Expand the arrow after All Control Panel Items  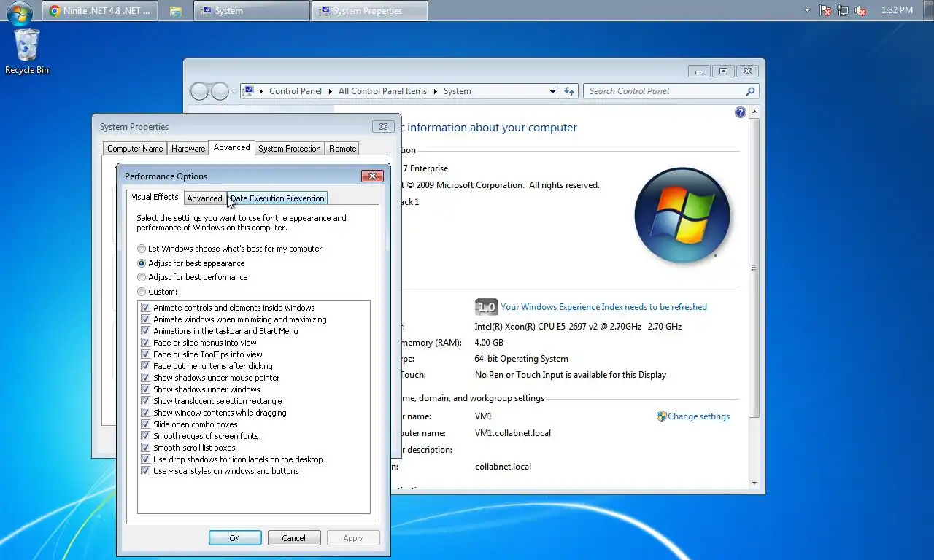pyautogui.click(x=436, y=91)
